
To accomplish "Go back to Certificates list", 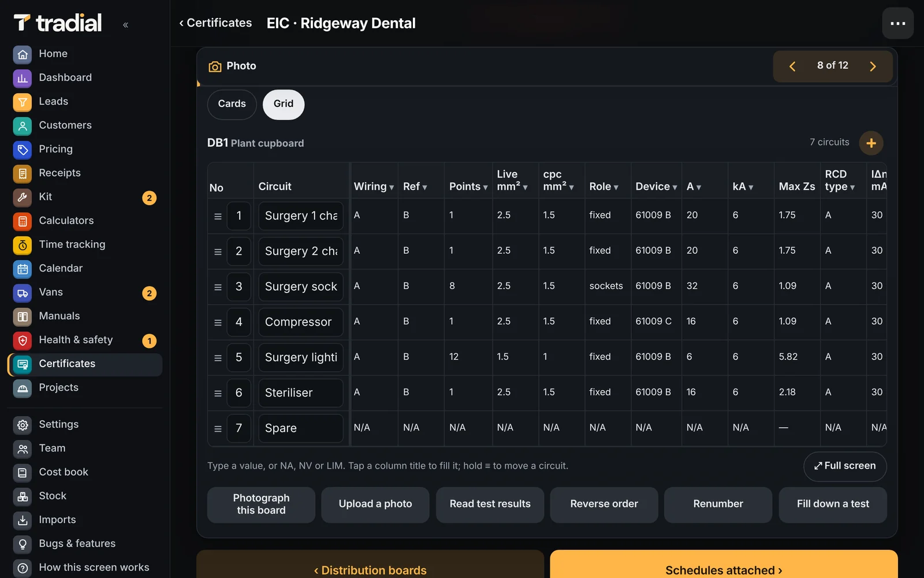I will tap(215, 23).
